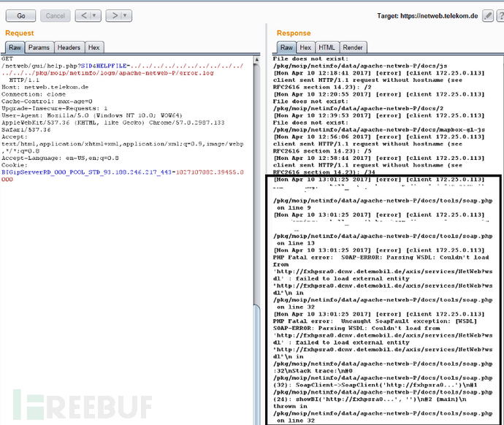Click the disabled Cancel button
The width and height of the screenshot is (504, 425).
pos(56,16)
